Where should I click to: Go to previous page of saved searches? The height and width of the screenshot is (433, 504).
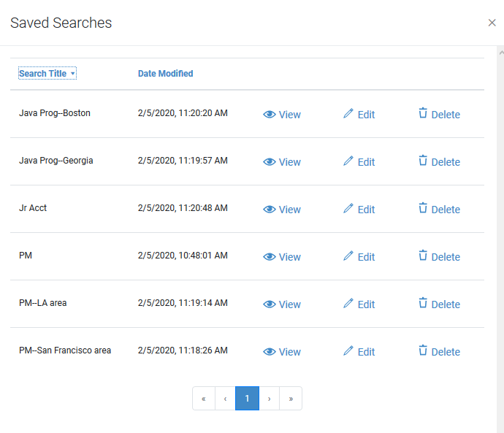(x=225, y=399)
